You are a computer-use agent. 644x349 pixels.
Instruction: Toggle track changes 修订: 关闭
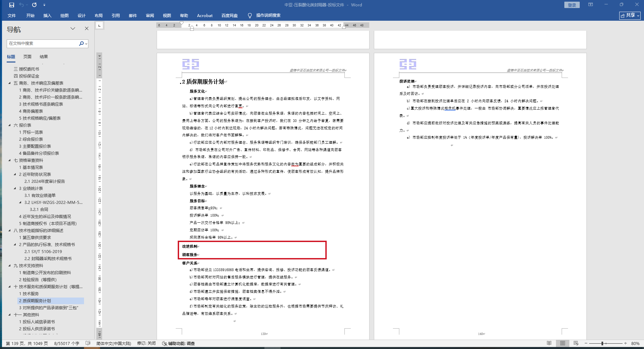point(147,344)
